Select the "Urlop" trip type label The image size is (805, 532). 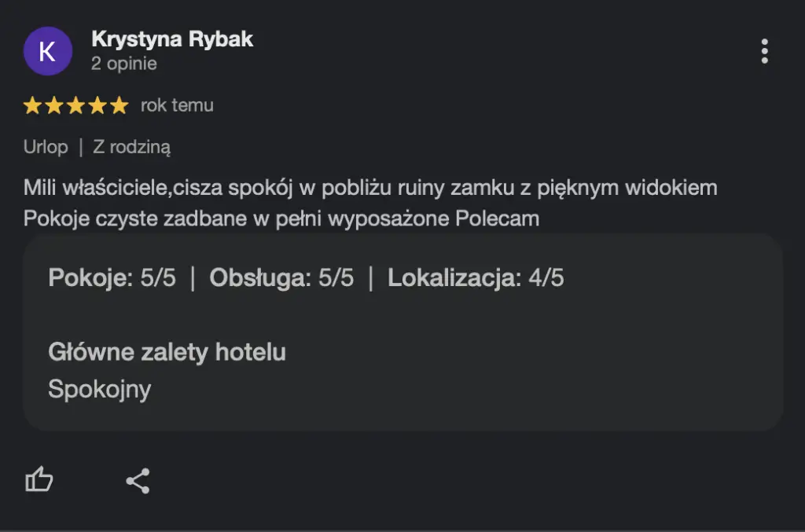46,146
